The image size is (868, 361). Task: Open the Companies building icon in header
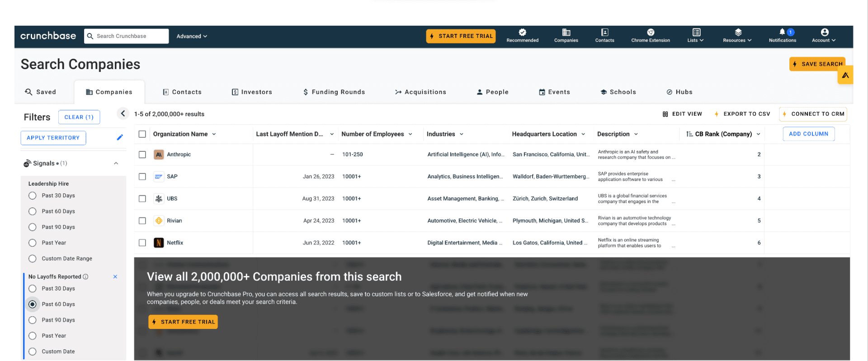tap(566, 32)
